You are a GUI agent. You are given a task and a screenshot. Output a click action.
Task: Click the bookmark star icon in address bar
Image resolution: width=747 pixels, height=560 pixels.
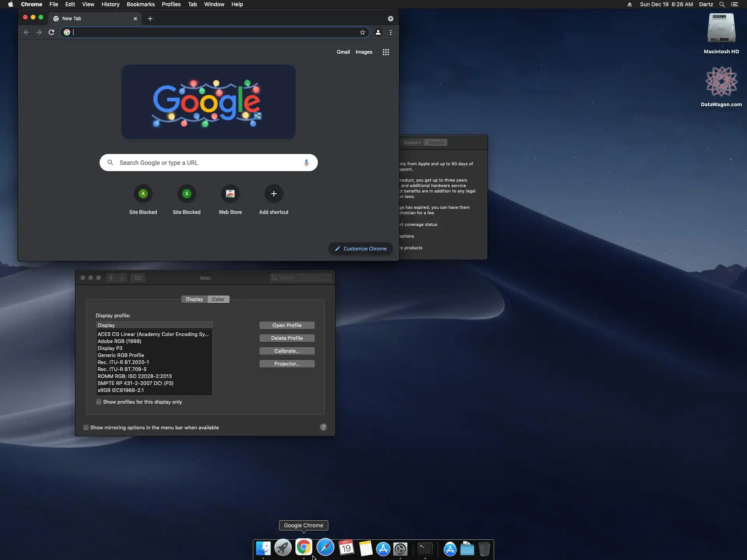(362, 32)
